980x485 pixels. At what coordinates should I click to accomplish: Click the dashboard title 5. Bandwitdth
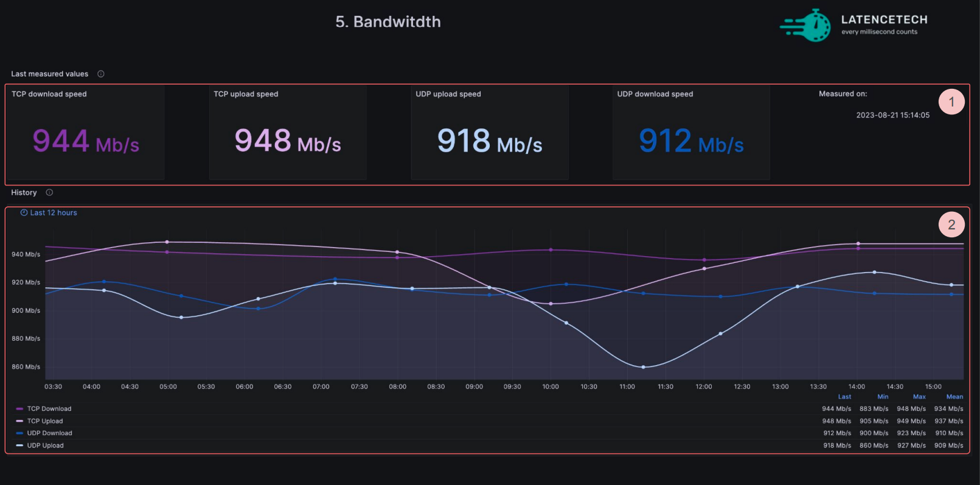[x=388, y=22]
